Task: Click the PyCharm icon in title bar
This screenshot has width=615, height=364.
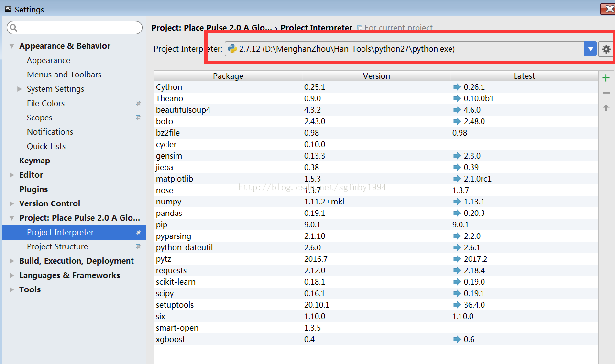Action: tap(8, 9)
